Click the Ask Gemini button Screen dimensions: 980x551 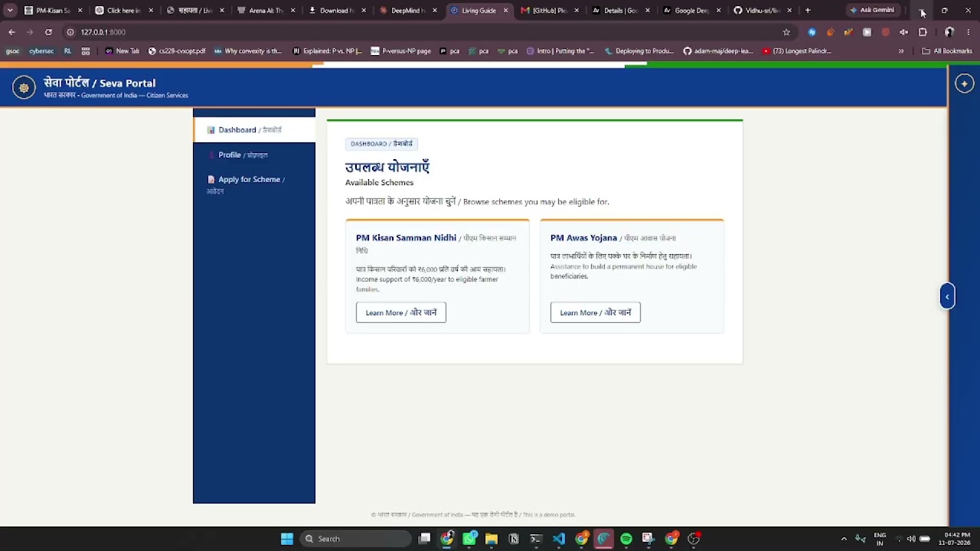(872, 11)
